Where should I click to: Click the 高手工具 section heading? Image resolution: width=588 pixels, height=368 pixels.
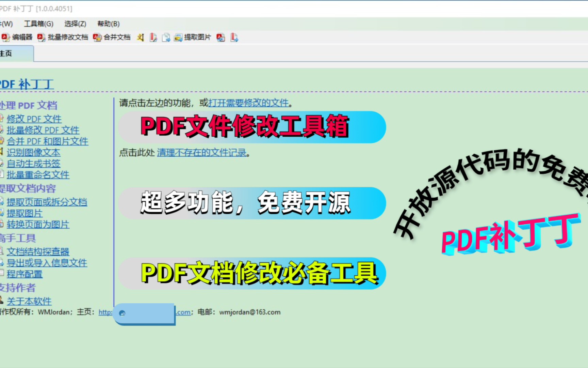pos(18,238)
